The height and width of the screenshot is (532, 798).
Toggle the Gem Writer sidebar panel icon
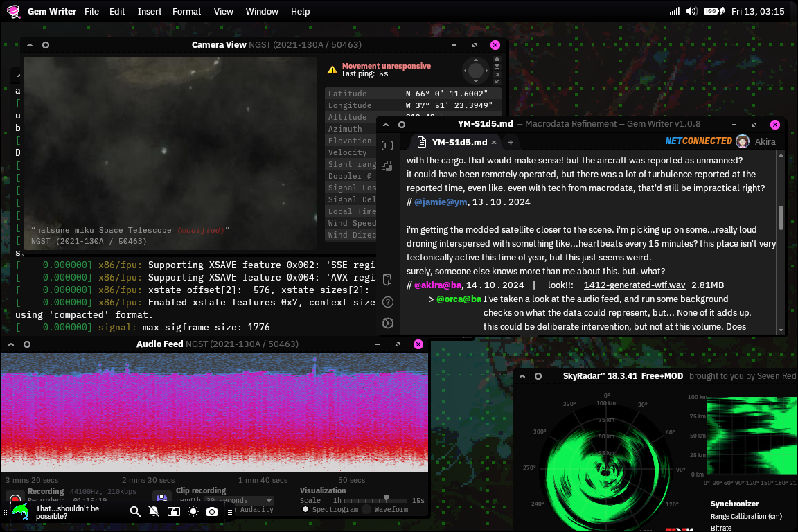pos(387,145)
